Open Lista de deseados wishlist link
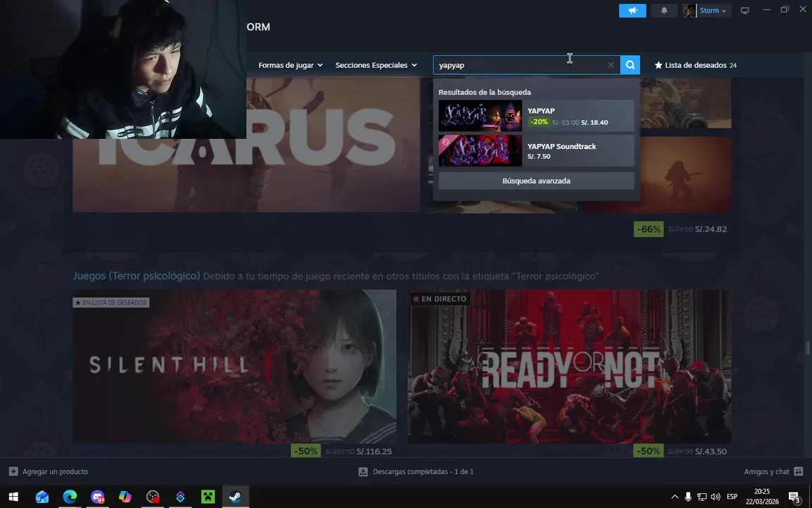This screenshot has height=508, width=812. pos(696,65)
